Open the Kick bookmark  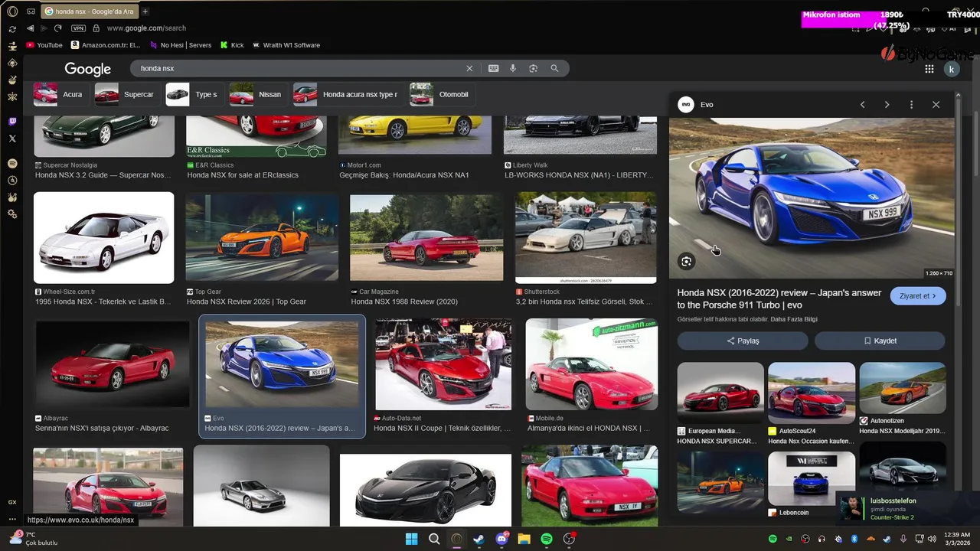pyautogui.click(x=232, y=45)
